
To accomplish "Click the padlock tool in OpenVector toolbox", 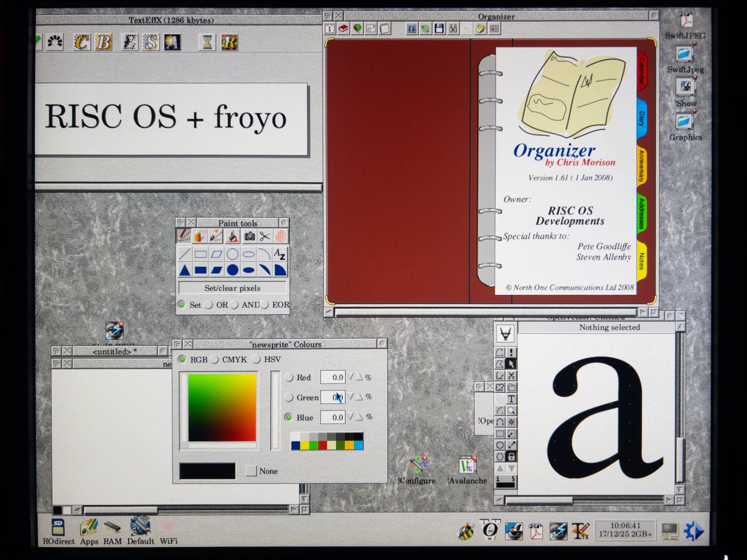I will click(512, 457).
